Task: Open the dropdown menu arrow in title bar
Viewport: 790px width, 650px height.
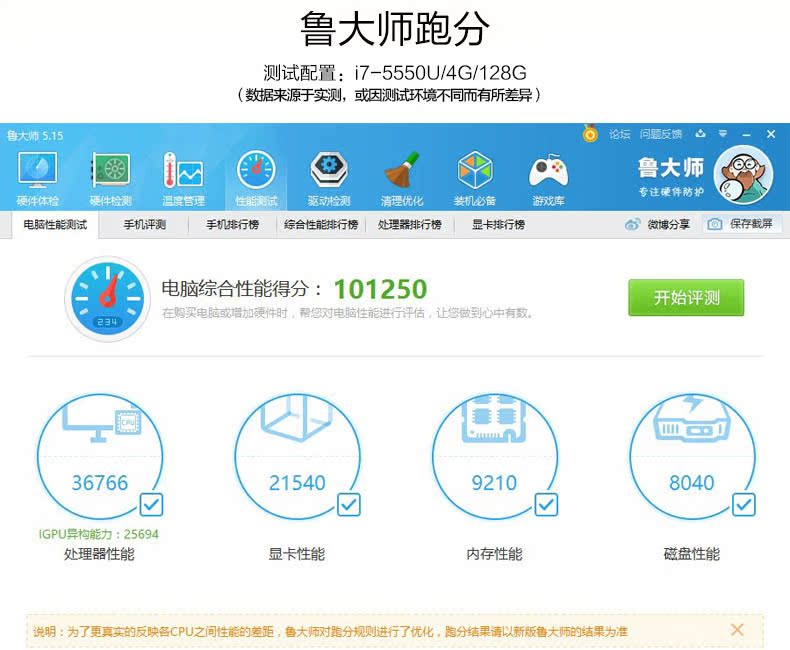Action: 723,134
